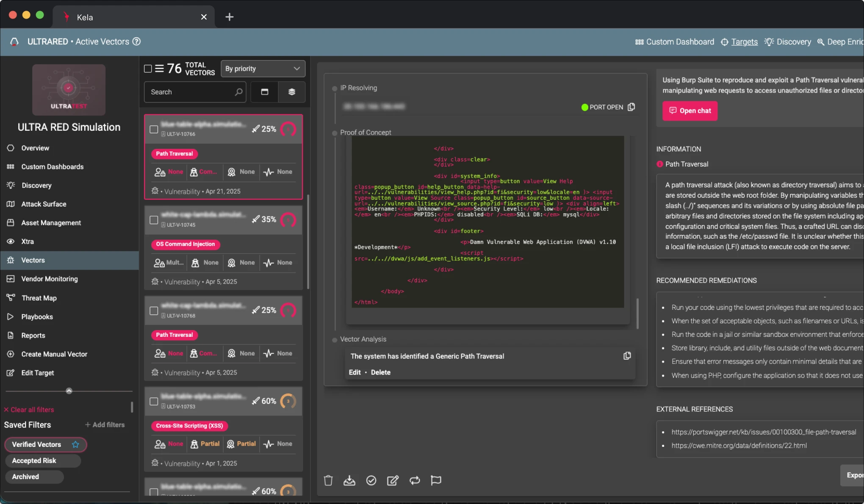
Task: Collapse the sidebar with the arrow handle
Action: click(69, 391)
